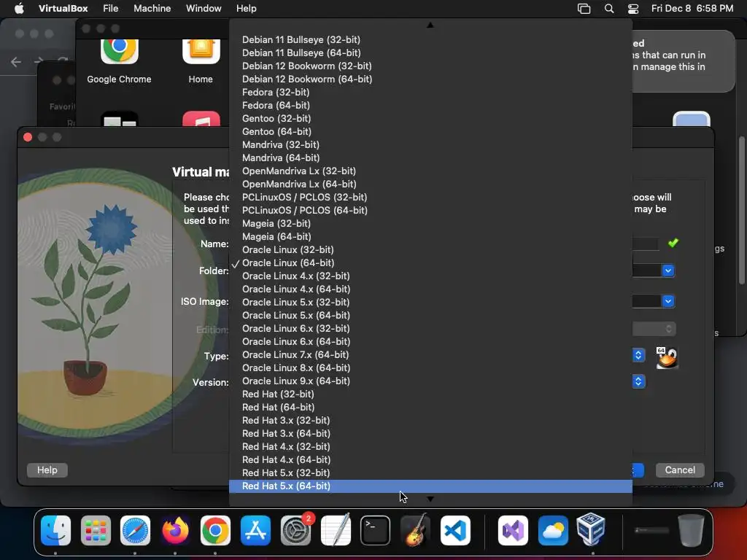Open Terminal from the Dock

pos(375,530)
